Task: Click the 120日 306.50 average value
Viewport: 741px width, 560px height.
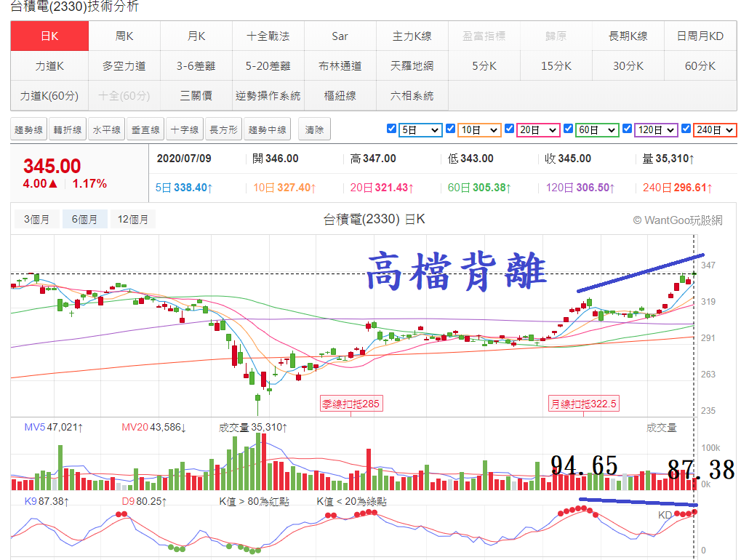Action: 580,188
